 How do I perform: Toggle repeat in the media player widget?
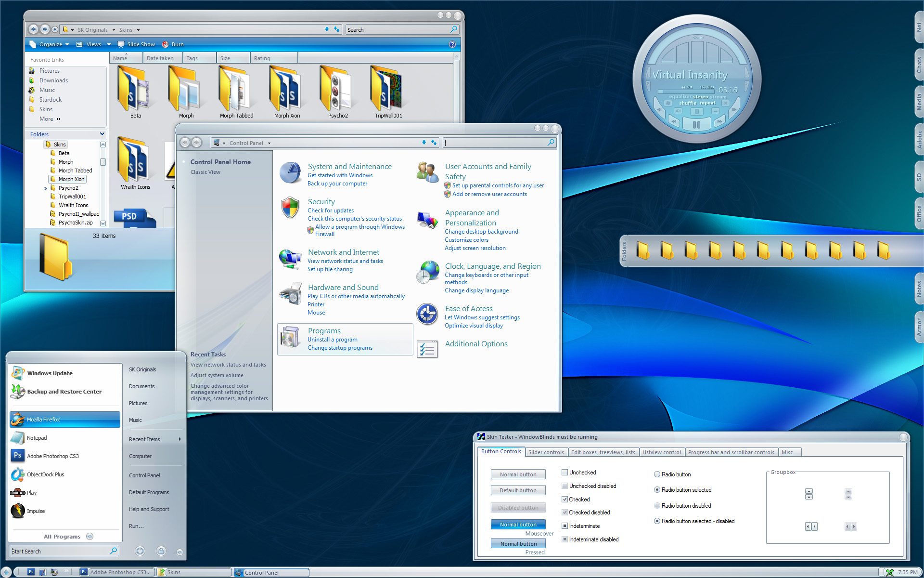707,103
